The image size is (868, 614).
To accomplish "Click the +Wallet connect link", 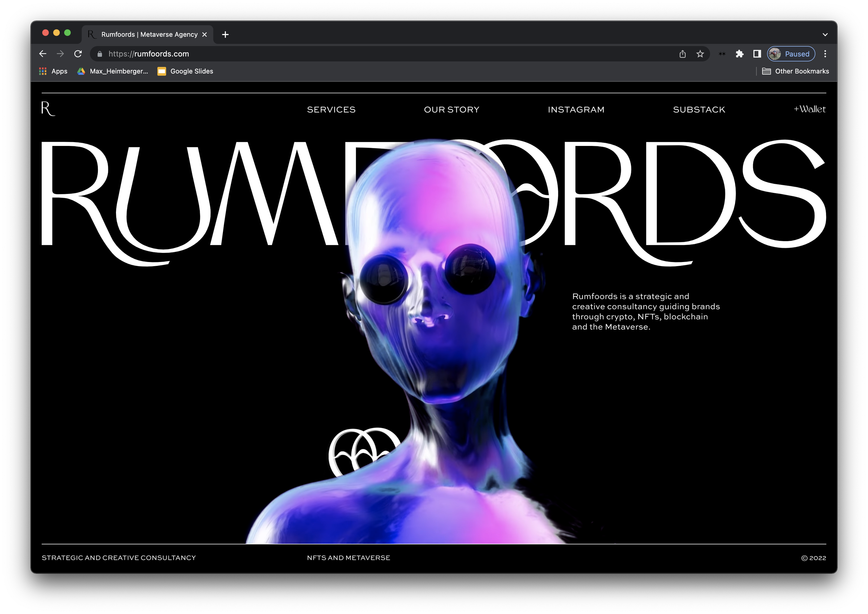I will point(809,109).
